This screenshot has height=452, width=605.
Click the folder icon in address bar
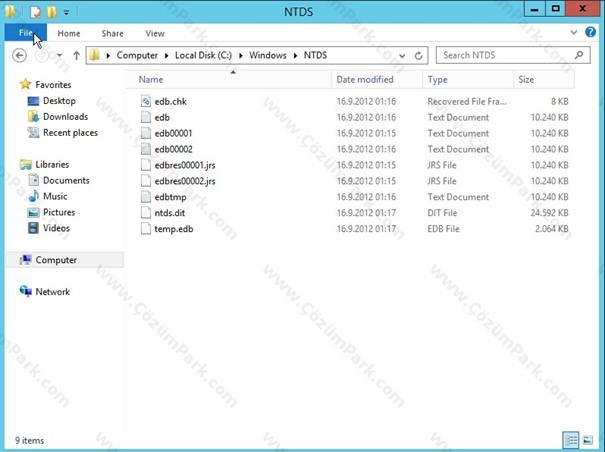coord(94,55)
